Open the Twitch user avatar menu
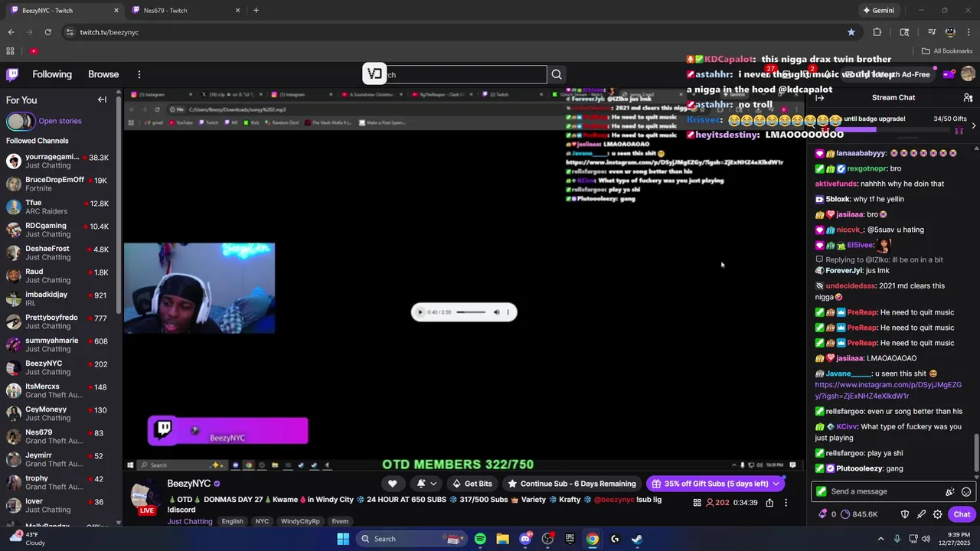980x551 pixels. [x=968, y=74]
